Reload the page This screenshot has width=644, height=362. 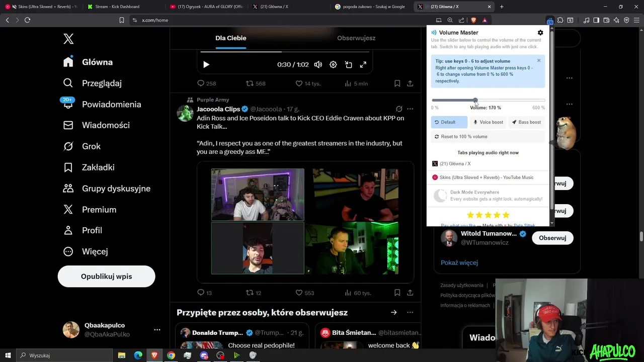27,20
